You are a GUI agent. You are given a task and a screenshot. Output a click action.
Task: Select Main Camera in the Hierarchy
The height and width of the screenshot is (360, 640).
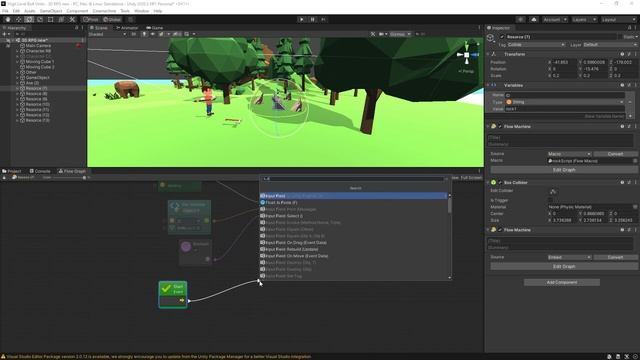(x=38, y=46)
